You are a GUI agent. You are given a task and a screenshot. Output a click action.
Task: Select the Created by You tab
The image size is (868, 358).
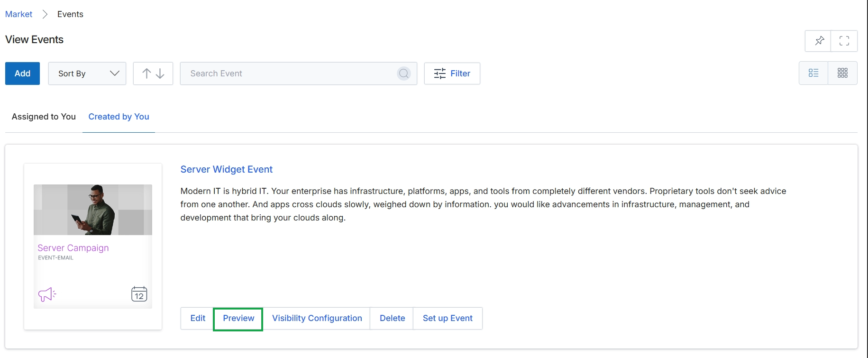tap(119, 117)
